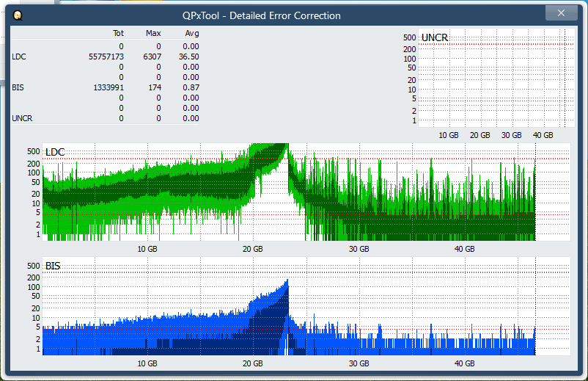Click the LDC max value 6307

(x=152, y=57)
